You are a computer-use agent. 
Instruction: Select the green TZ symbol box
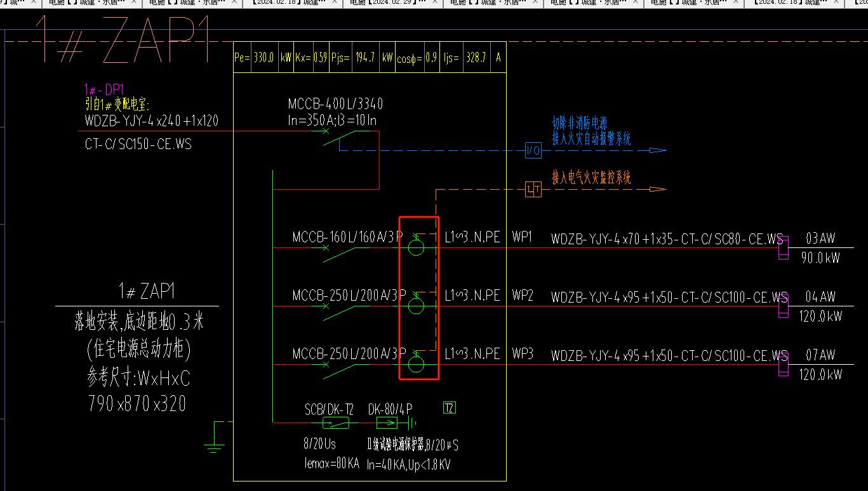tap(449, 408)
